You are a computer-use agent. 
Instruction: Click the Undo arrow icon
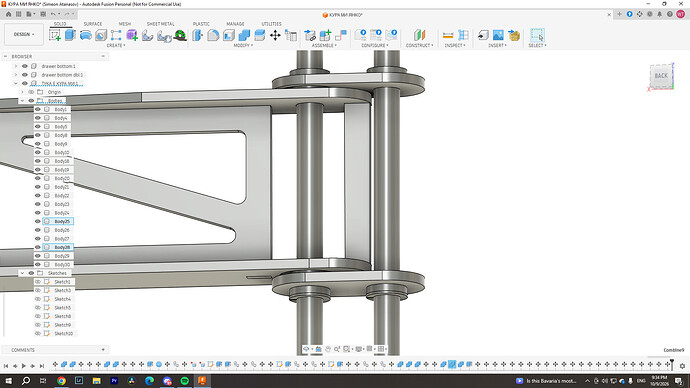53,14
